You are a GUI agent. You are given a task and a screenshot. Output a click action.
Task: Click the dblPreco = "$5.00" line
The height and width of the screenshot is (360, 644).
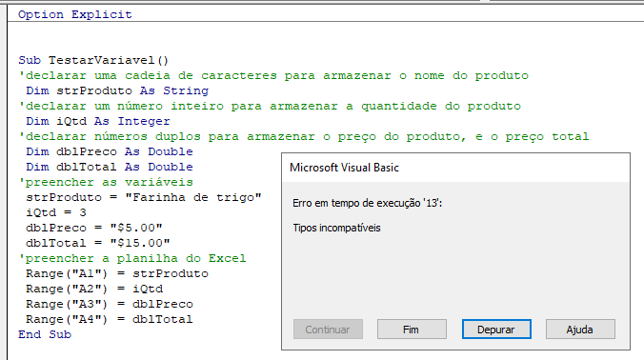coord(94,228)
